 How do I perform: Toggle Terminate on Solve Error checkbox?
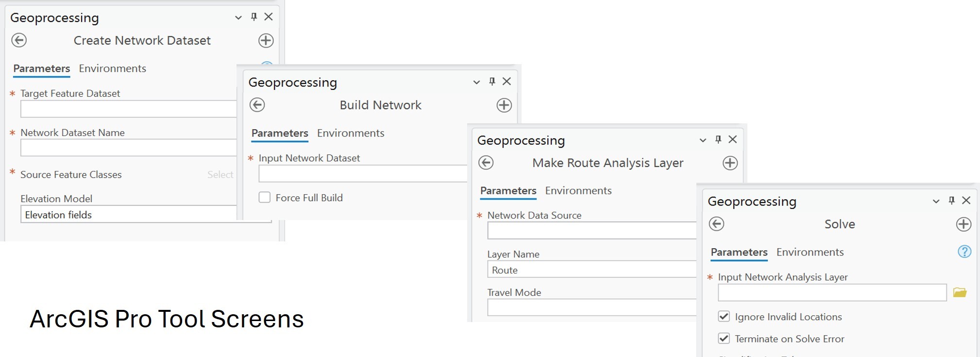724,339
